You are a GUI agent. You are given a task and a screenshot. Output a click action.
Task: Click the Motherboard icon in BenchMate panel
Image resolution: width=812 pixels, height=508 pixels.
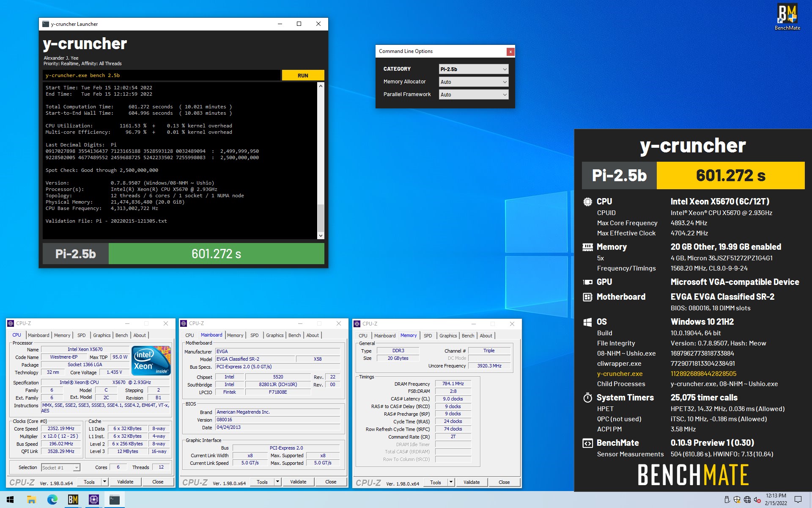click(x=587, y=297)
